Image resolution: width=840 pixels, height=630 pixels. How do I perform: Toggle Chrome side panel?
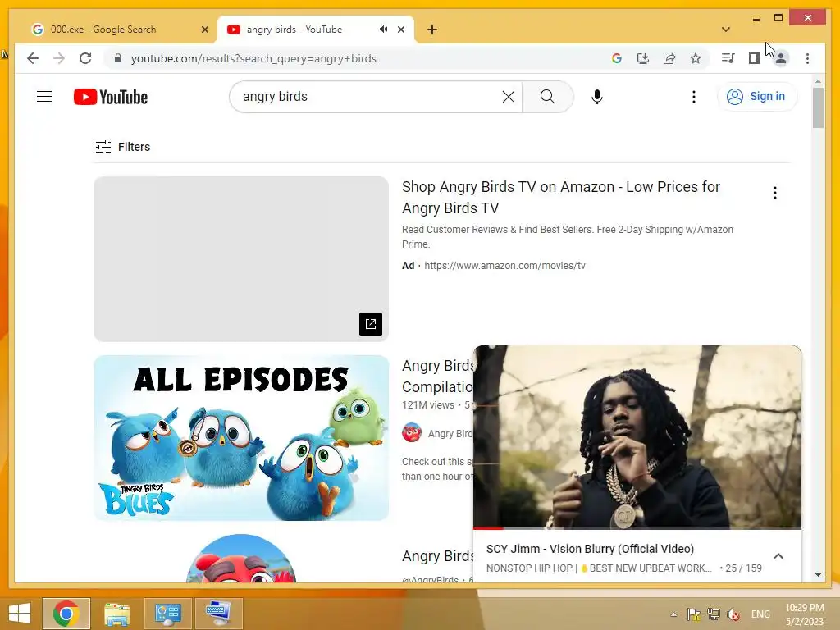755,58
